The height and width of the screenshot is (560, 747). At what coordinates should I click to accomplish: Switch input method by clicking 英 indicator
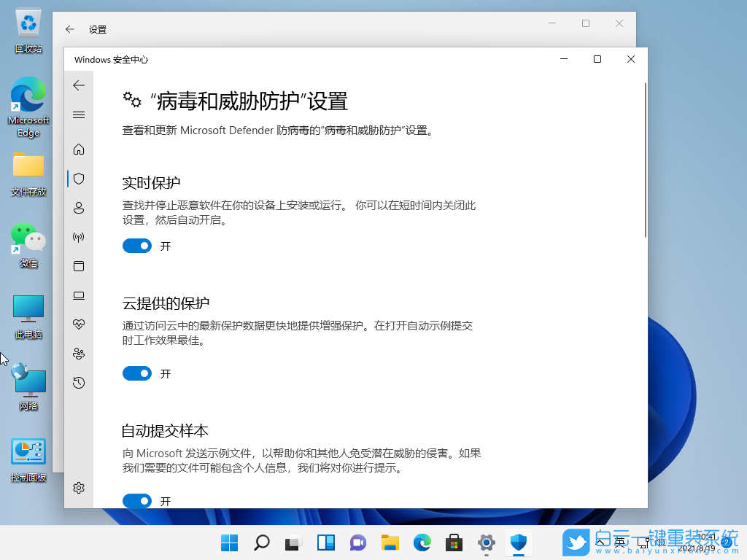619,542
